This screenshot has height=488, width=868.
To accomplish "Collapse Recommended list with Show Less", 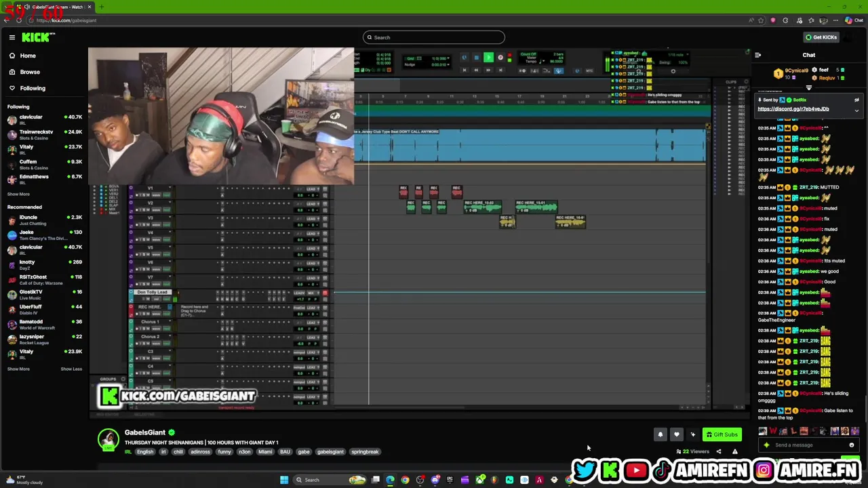I will click(x=71, y=369).
